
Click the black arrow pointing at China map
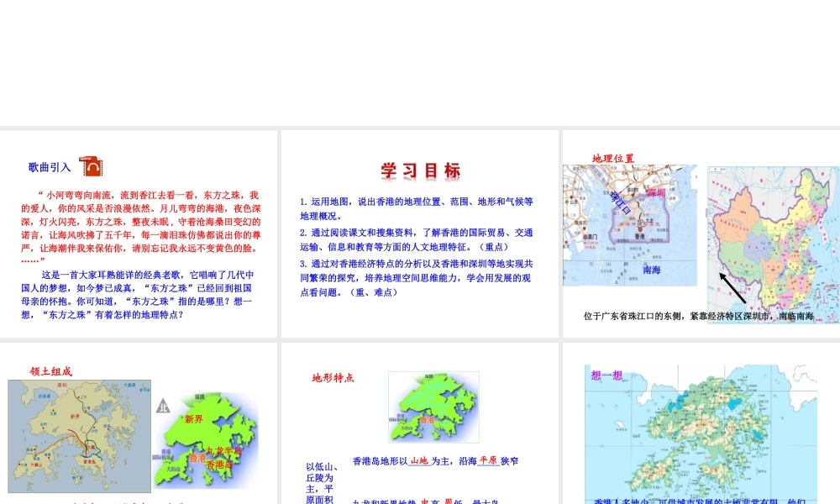[732, 287]
